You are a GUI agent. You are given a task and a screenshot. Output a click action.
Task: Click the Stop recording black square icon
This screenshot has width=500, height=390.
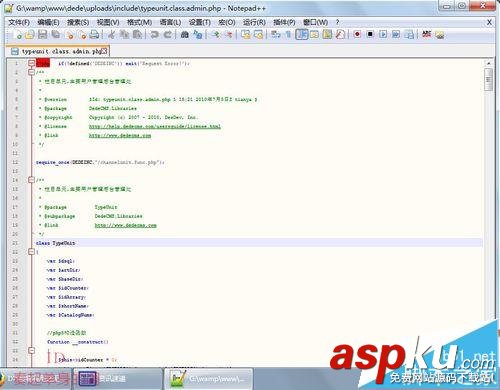370,34
